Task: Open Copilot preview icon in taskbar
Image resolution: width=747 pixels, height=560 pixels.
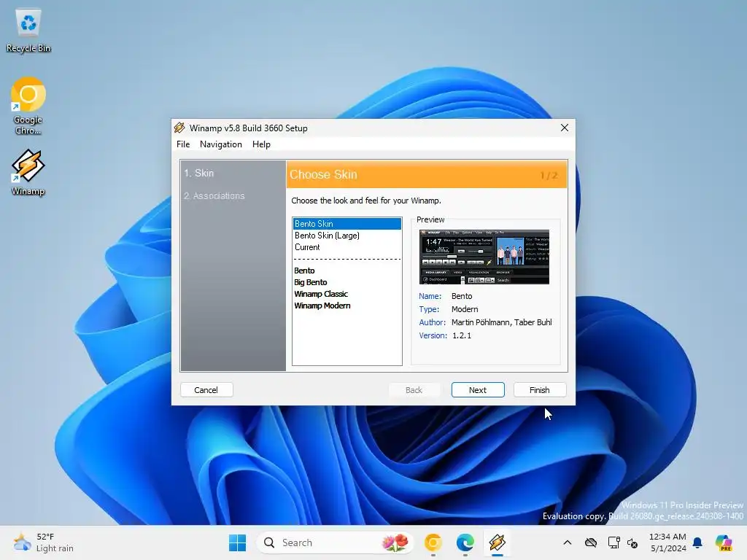Action: [724, 542]
